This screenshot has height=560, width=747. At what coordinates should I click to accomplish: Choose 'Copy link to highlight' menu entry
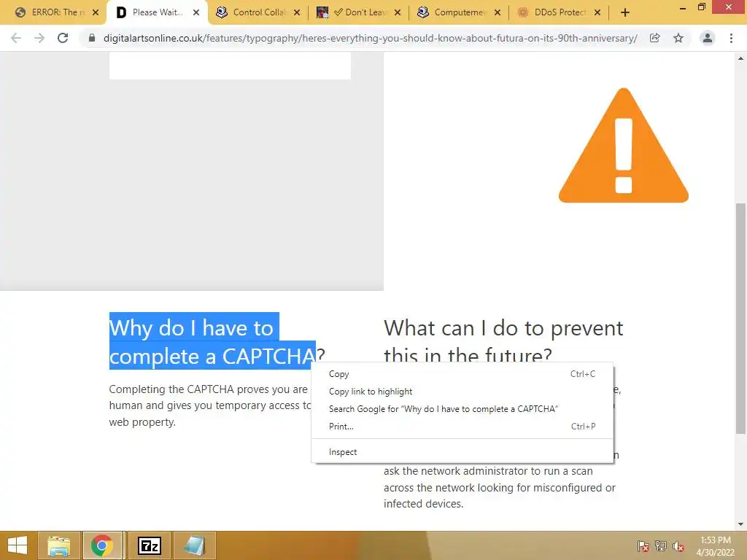tap(462, 392)
